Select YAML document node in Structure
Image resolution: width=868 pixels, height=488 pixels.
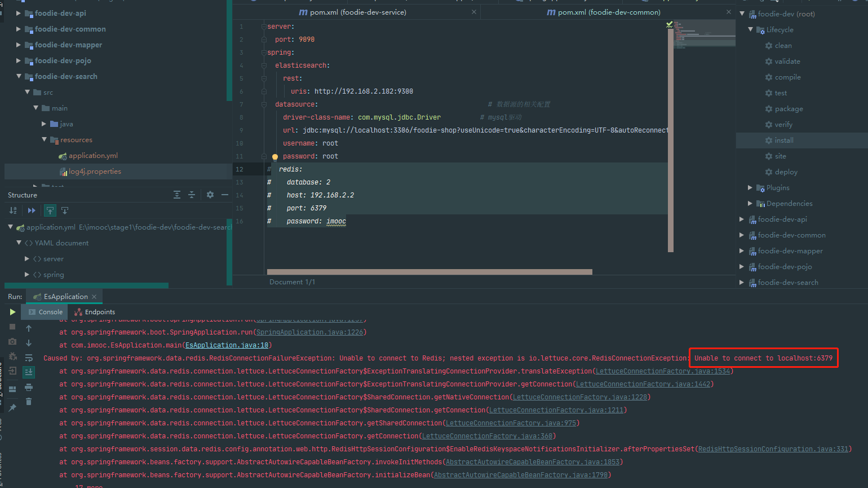click(x=61, y=243)
